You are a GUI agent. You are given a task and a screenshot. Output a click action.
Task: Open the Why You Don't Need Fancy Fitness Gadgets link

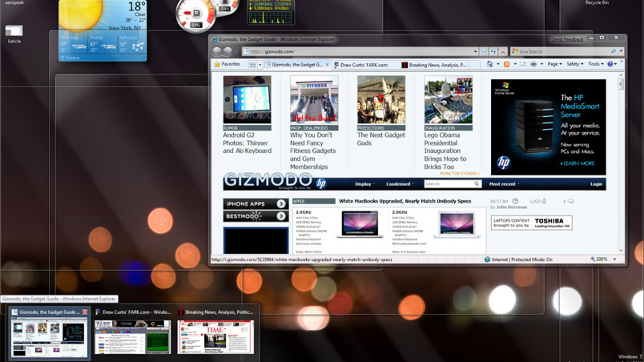[313, 151]
